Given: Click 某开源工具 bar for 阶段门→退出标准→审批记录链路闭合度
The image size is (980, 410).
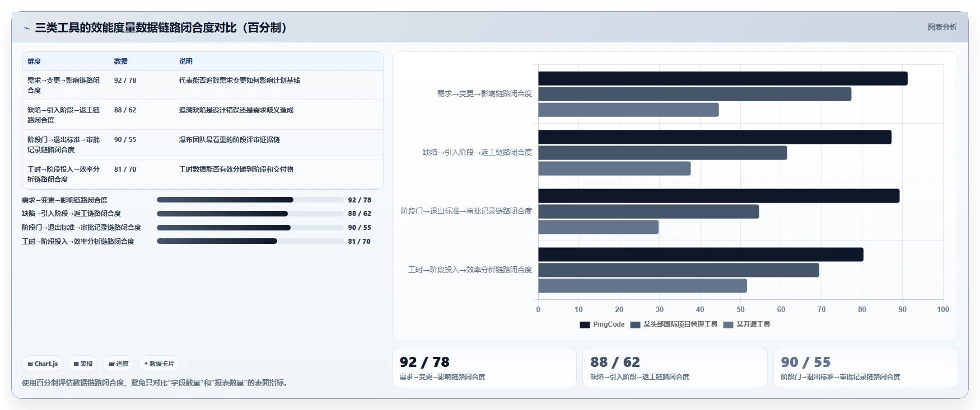Looking at the screenshot, I should tap(599, 227).
